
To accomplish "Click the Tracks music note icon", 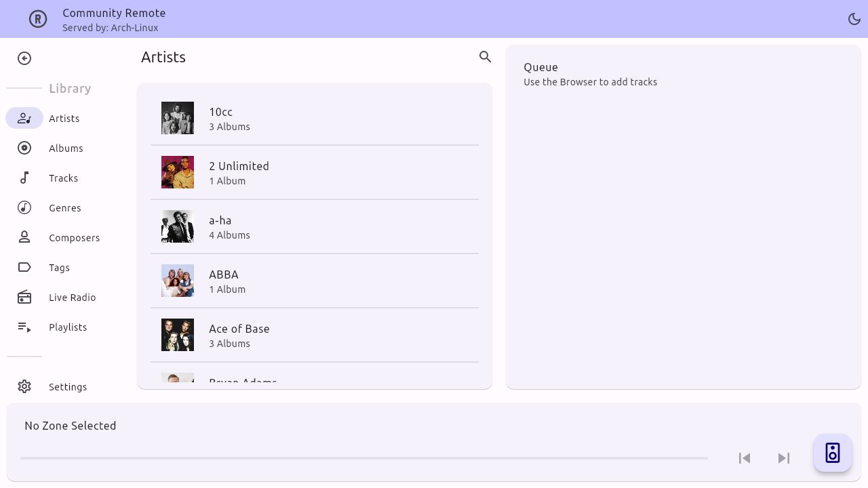I will tap(24, 178).
